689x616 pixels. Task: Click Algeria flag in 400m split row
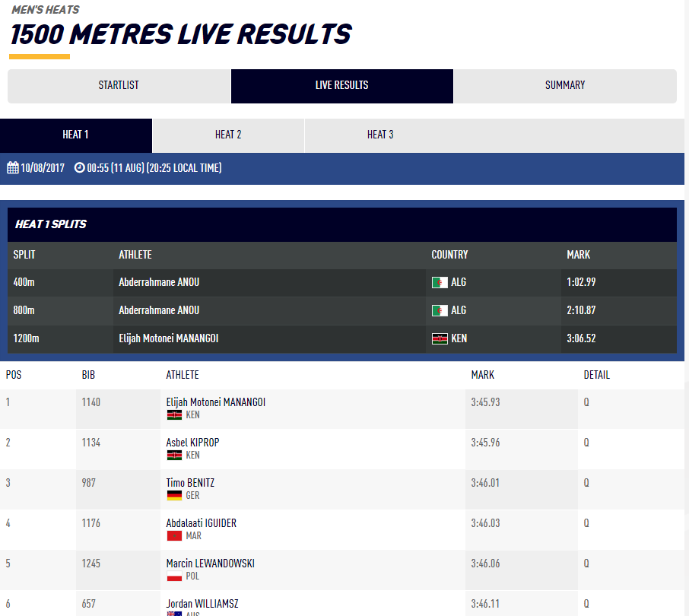[x=440, y=283]
